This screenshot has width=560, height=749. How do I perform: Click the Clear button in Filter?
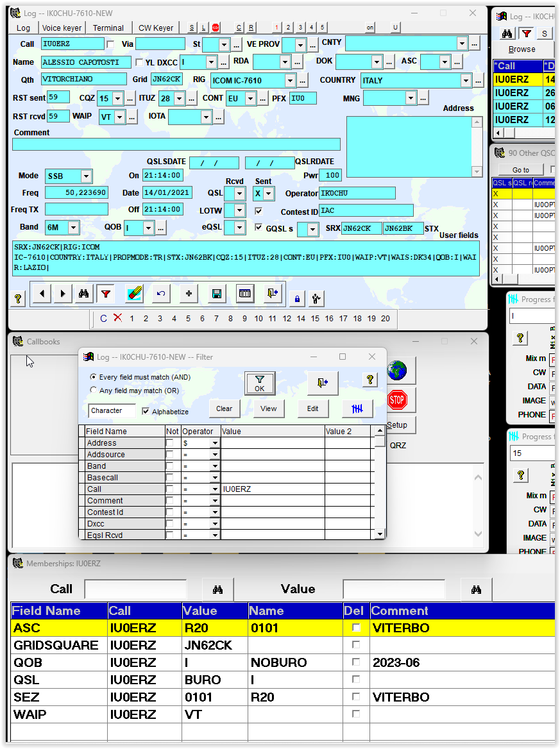[224, 408]
